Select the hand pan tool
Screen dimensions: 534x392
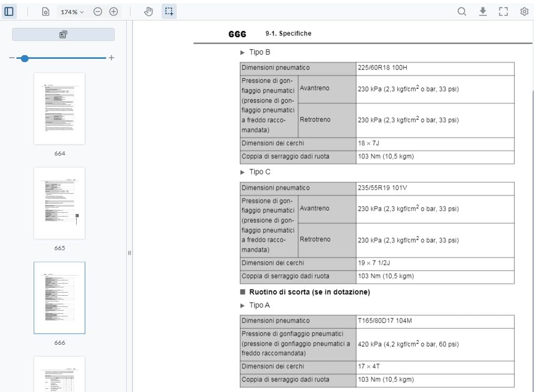pyautogui.click(x=148, y=12)
